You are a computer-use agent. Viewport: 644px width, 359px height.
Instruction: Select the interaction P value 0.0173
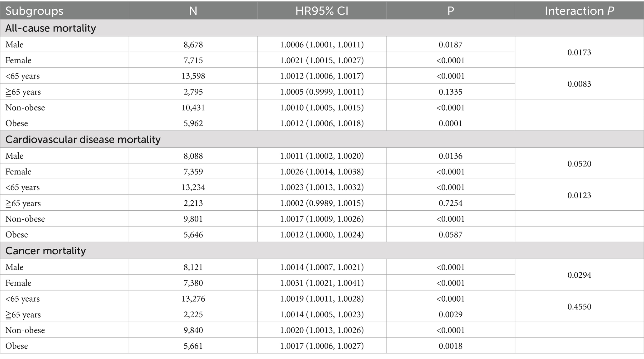pyautogui.click(x=579, y=52)
